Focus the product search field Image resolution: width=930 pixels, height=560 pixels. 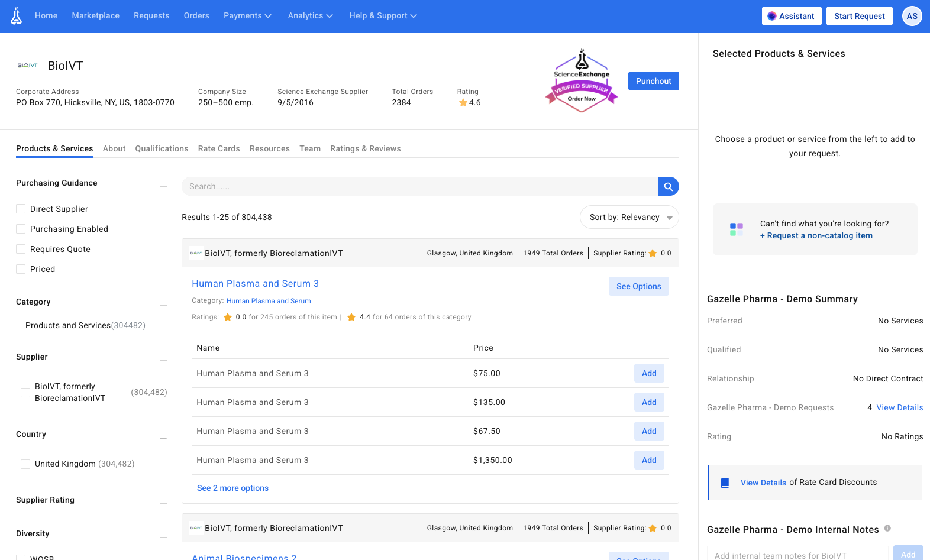point(419,186)
